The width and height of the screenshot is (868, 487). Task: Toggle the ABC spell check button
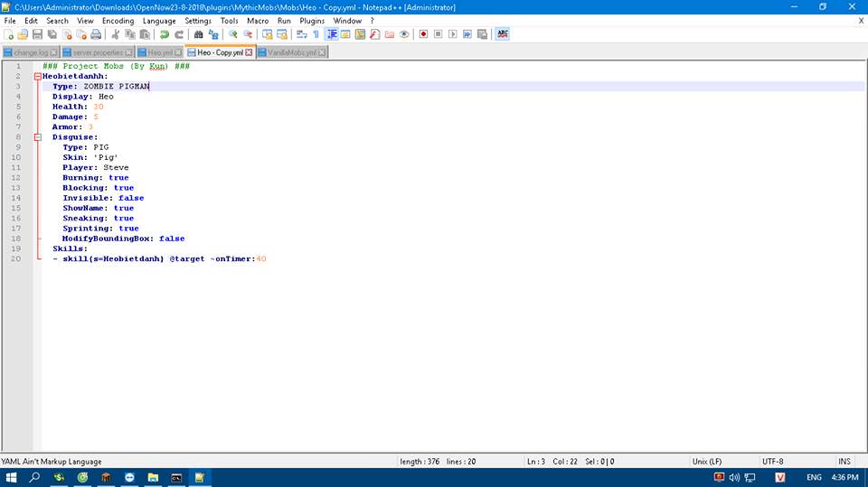[502, 34]
